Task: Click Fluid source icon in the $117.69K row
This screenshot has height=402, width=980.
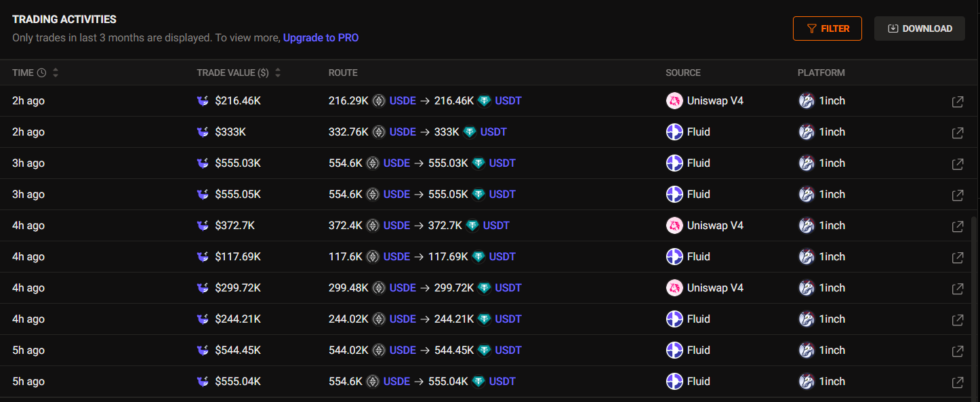Action: point(674,257)
